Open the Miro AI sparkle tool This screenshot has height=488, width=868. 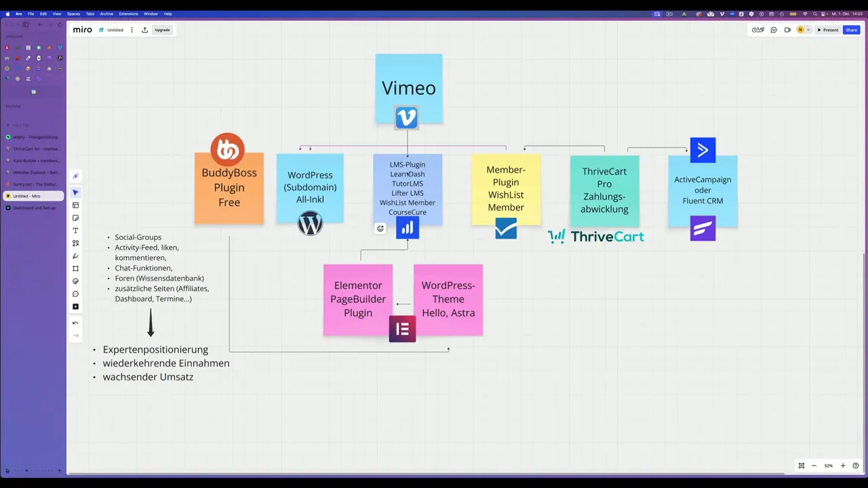75,176
